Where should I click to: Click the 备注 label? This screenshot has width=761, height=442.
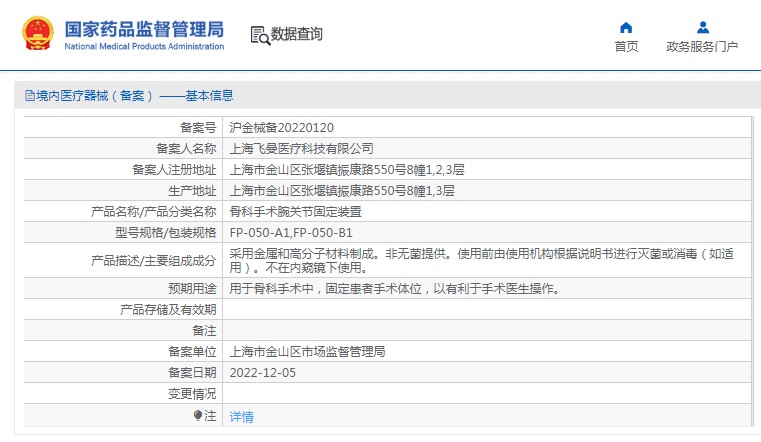tap(204, 330)
